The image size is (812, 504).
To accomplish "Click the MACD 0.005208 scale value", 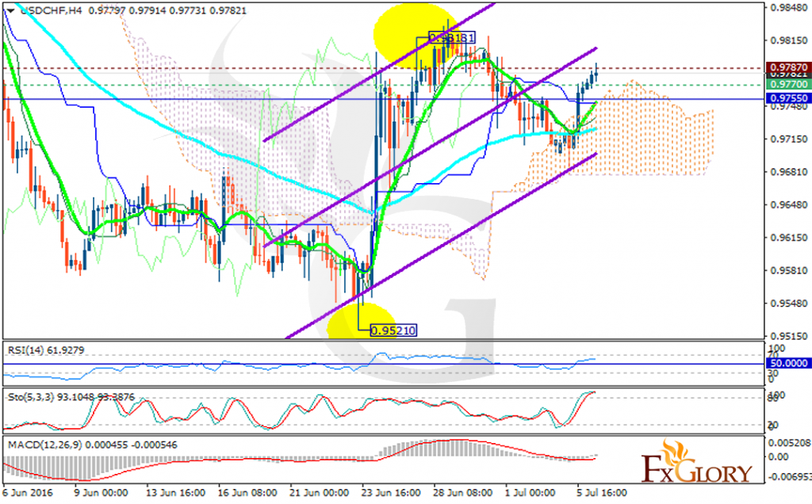I will [x=789, y=443].
